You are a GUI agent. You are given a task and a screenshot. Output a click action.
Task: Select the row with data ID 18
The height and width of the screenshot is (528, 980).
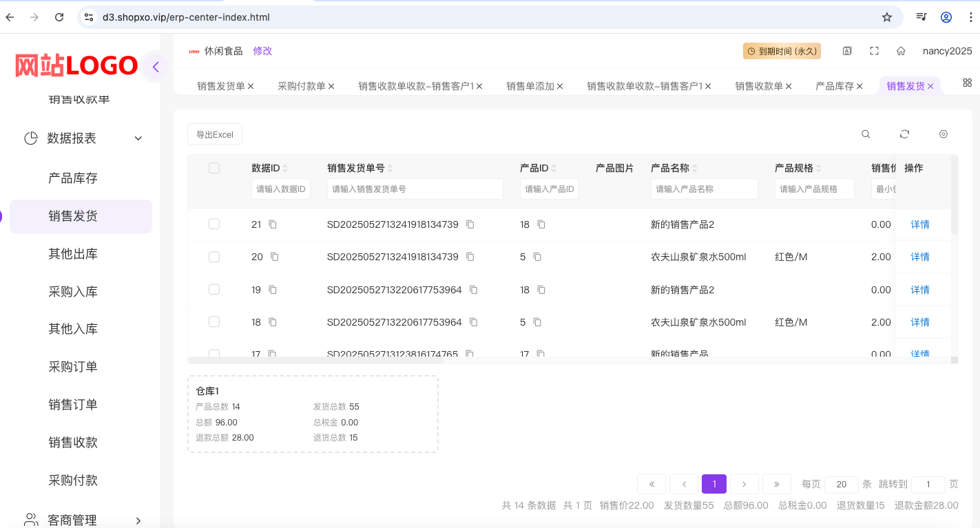click(x=214, y=322)
